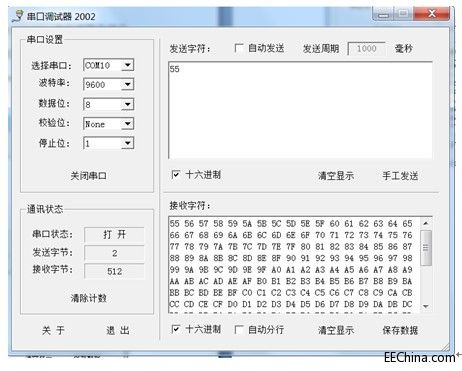
Task: Open the 波特率 9600 dropdown
Action: point(127,84)
